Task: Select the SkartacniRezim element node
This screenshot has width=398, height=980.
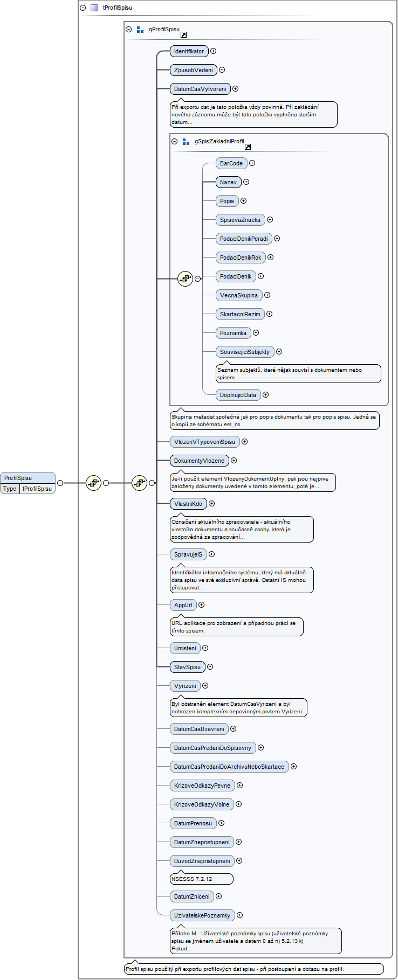Action: (x=240, y=314)
